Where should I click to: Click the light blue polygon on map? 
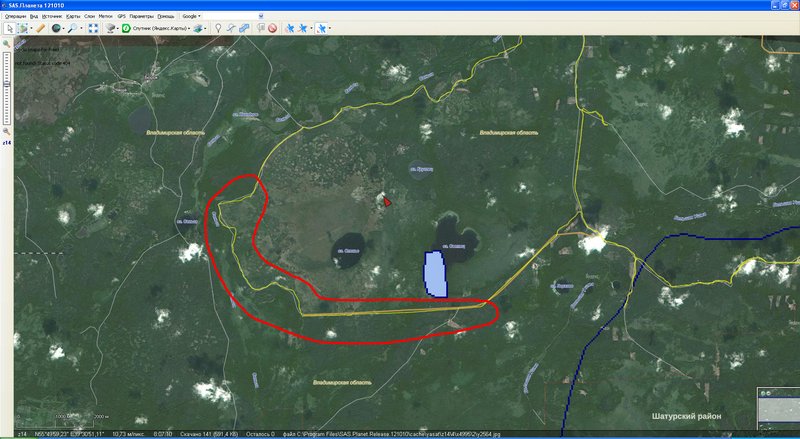pos(434,274)
